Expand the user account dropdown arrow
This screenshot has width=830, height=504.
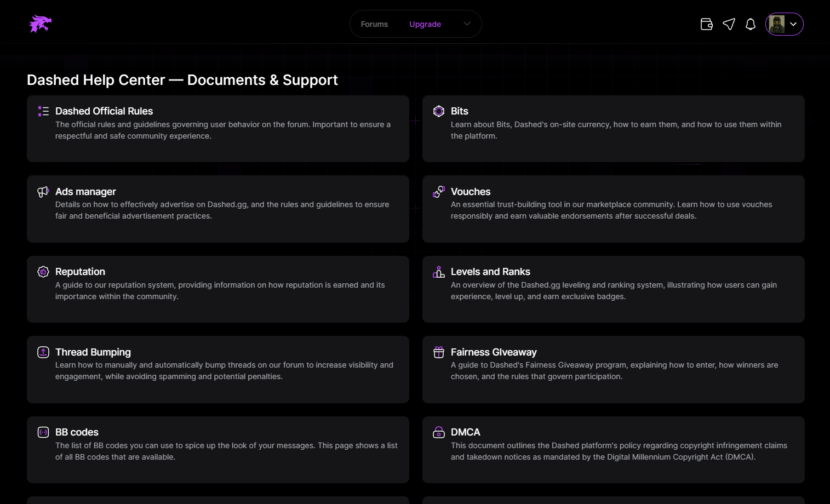click(793, 24)
